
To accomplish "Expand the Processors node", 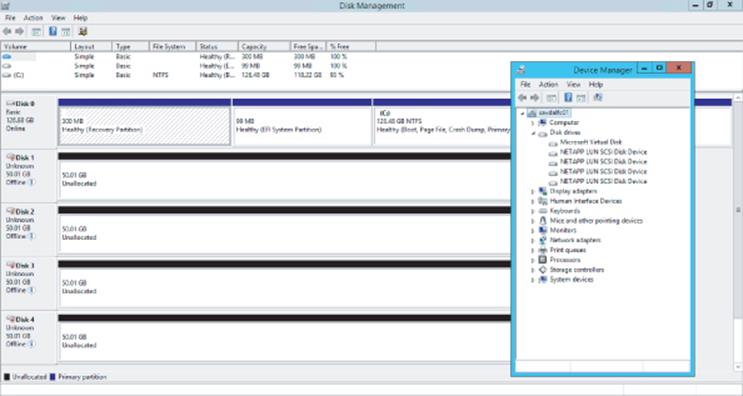I will (533, 261).
